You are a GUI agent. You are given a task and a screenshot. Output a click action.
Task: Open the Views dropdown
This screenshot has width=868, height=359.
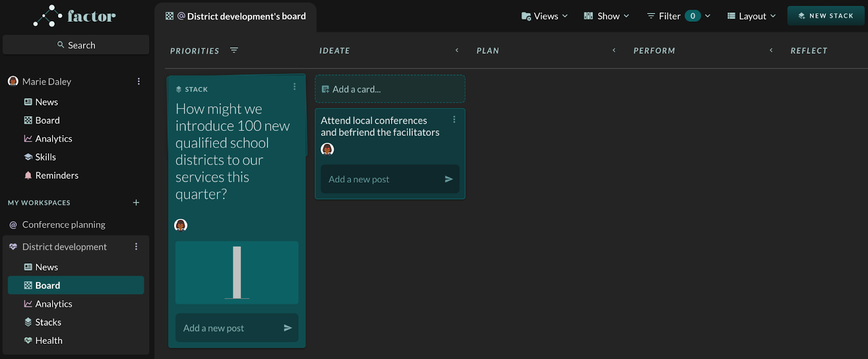[x=545, y=16]
